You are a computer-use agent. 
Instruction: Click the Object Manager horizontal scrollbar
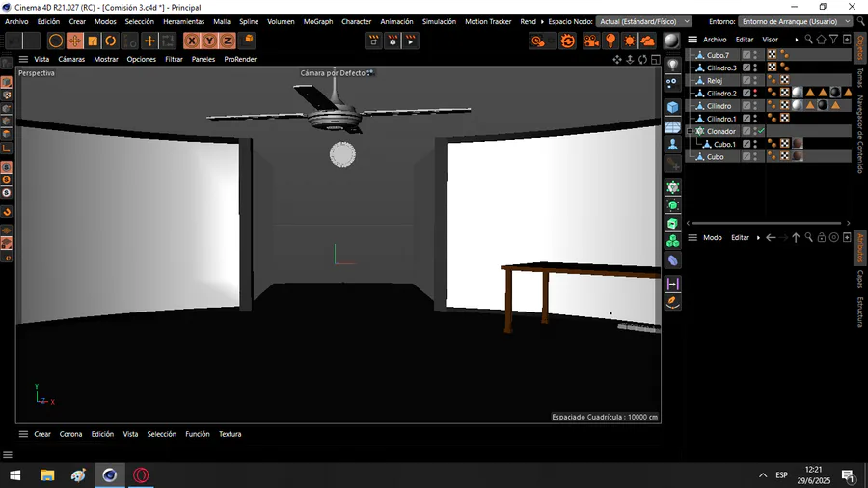coord(767,223)
